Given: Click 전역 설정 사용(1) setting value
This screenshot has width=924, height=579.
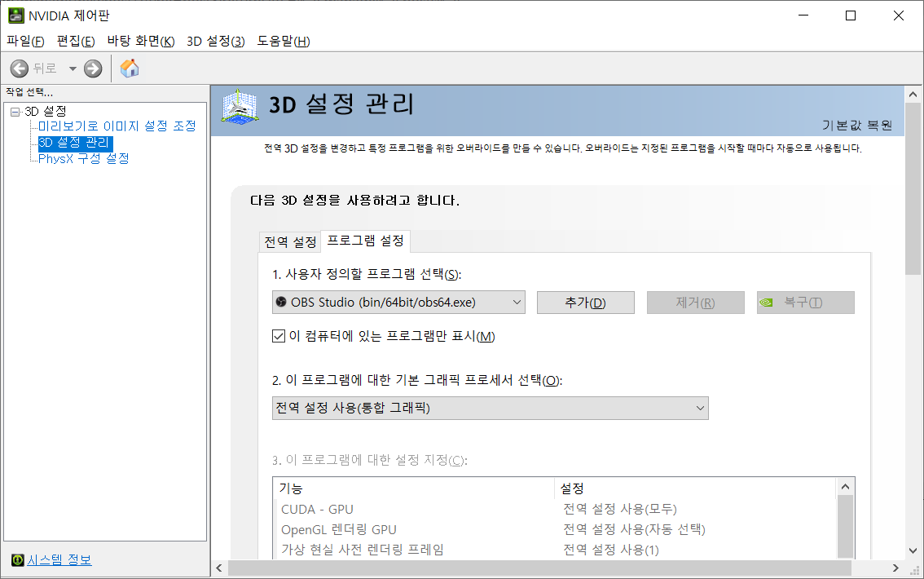Looking at the screenshot, I should click(611, 550).
